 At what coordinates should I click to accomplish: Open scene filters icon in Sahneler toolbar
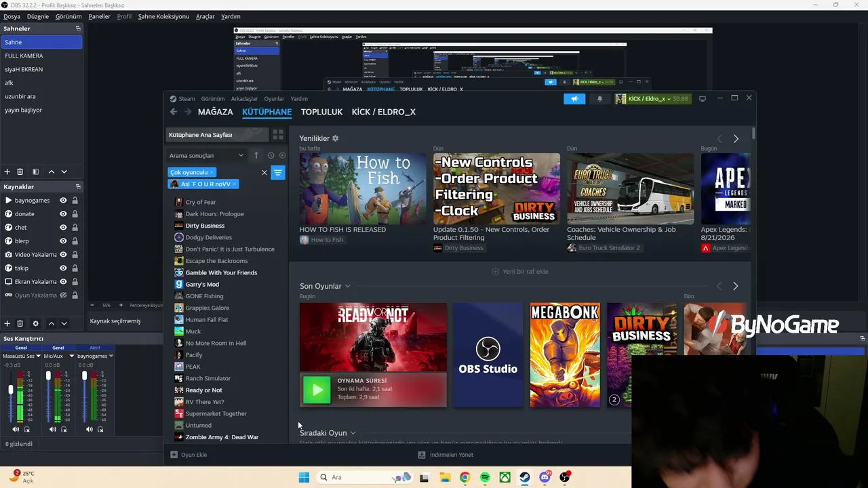coord(35,172)
